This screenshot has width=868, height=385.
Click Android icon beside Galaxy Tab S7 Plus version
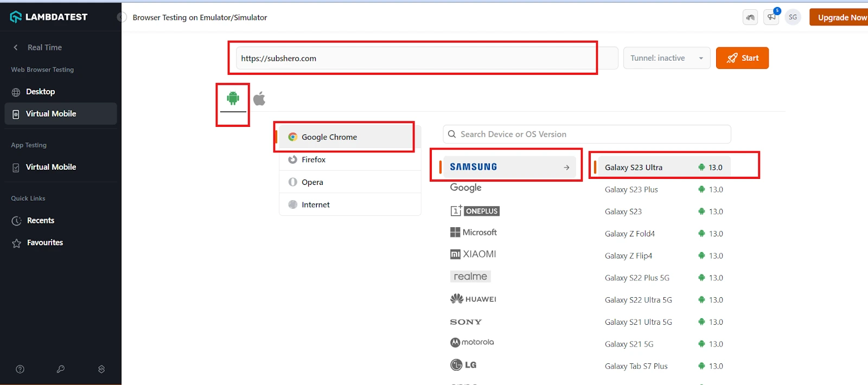tap(701, 366)
